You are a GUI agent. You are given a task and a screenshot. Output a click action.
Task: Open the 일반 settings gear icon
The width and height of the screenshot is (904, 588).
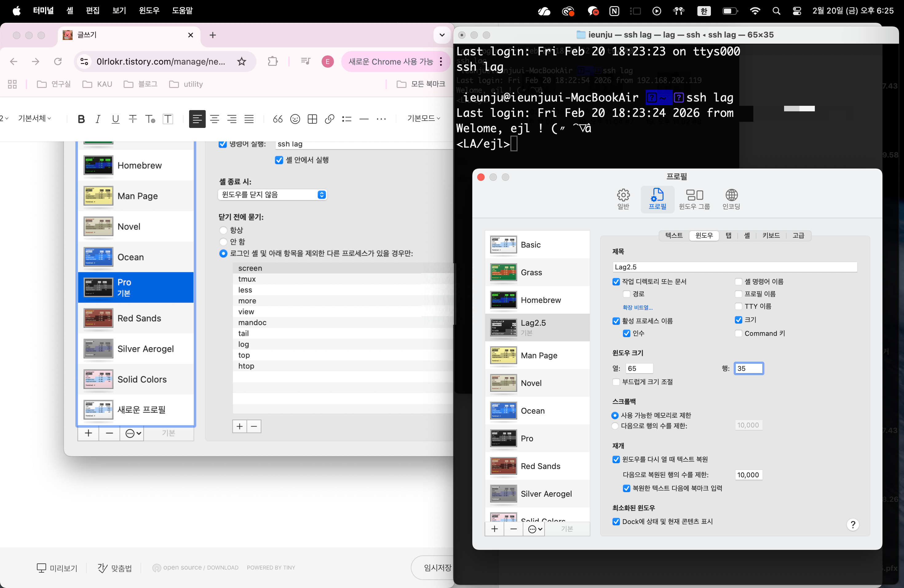623,199
